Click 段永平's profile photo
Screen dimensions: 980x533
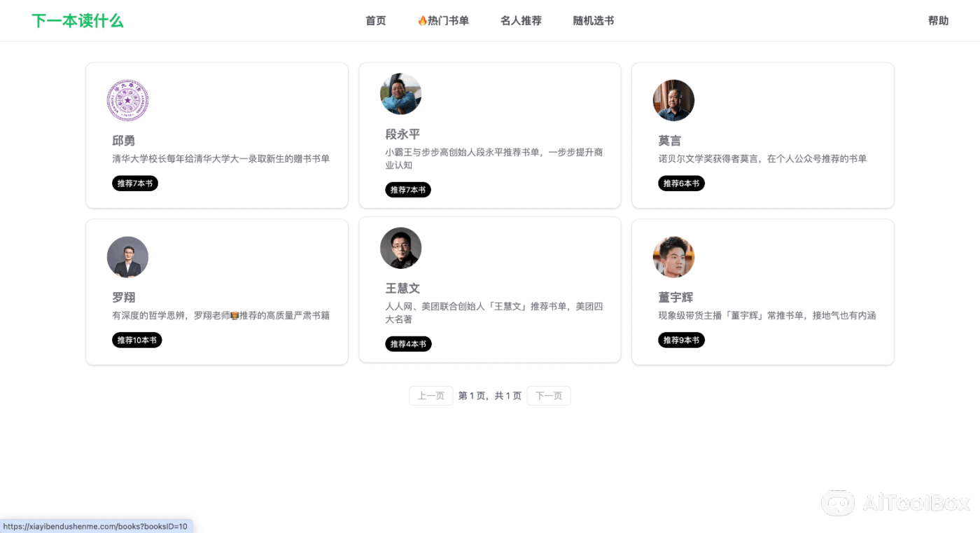point(400,93)
